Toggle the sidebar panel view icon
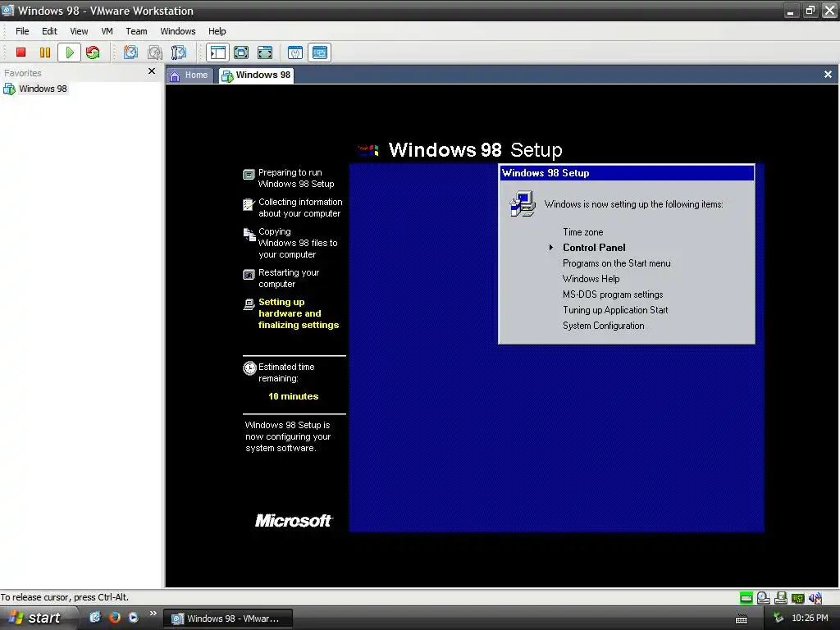 click(218, 52)
